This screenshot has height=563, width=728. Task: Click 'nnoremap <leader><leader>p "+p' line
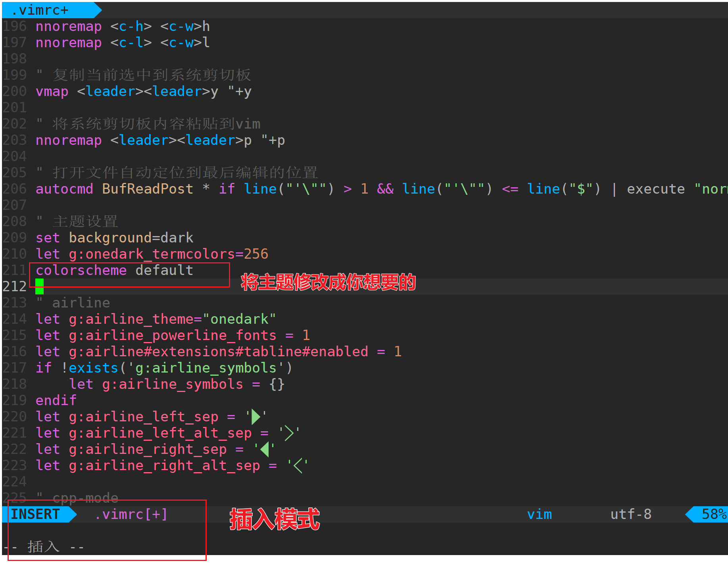click(160, 140)
